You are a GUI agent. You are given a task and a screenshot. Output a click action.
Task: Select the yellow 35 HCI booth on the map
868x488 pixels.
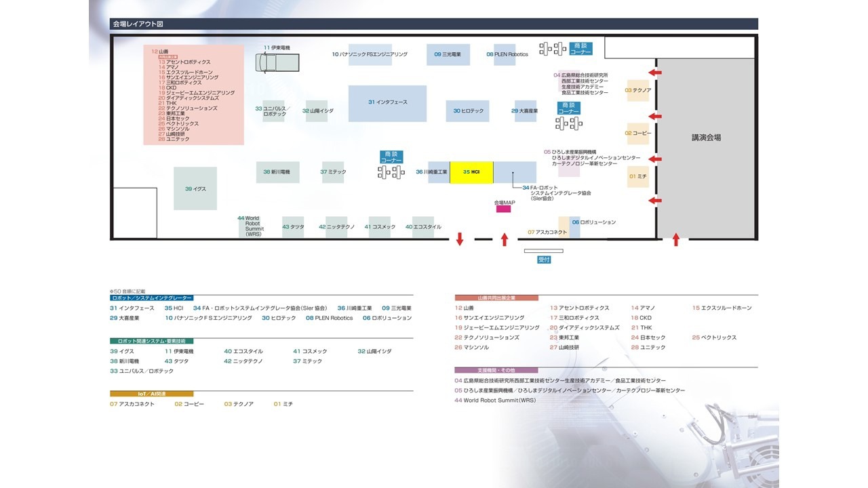pos(471,172)
